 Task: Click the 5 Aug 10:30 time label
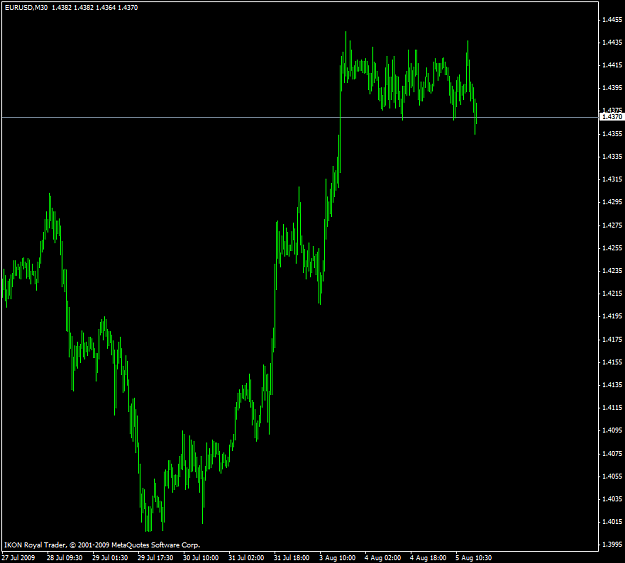(474, 557)
